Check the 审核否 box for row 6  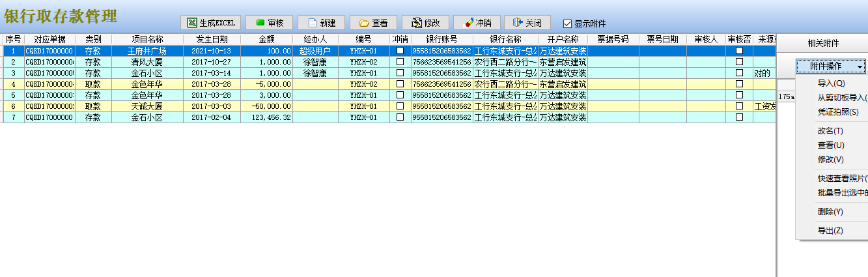[739, 106]
